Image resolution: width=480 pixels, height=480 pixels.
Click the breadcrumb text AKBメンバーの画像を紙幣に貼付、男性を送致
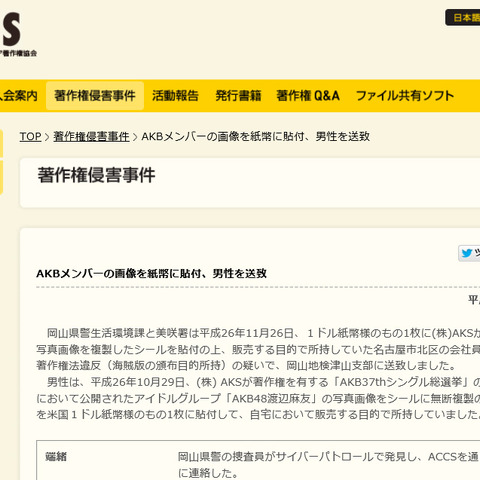click(256, 136)
